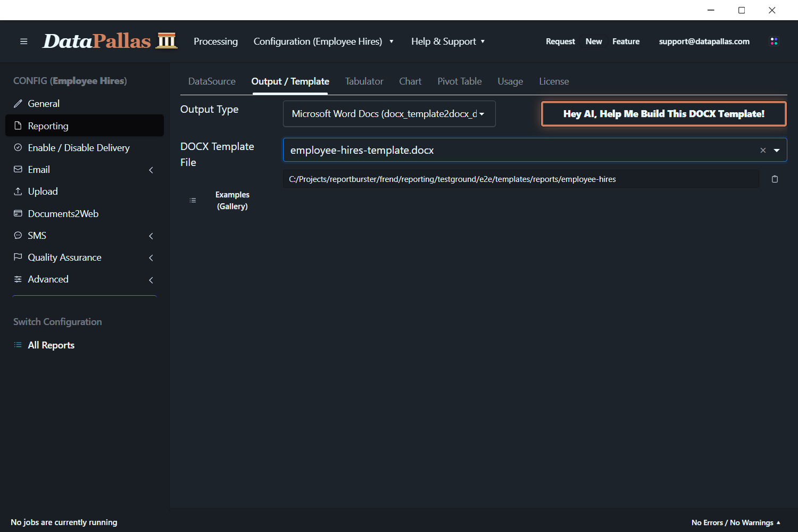Click the flag icon beside Quality Assurance

pos(18,257)
